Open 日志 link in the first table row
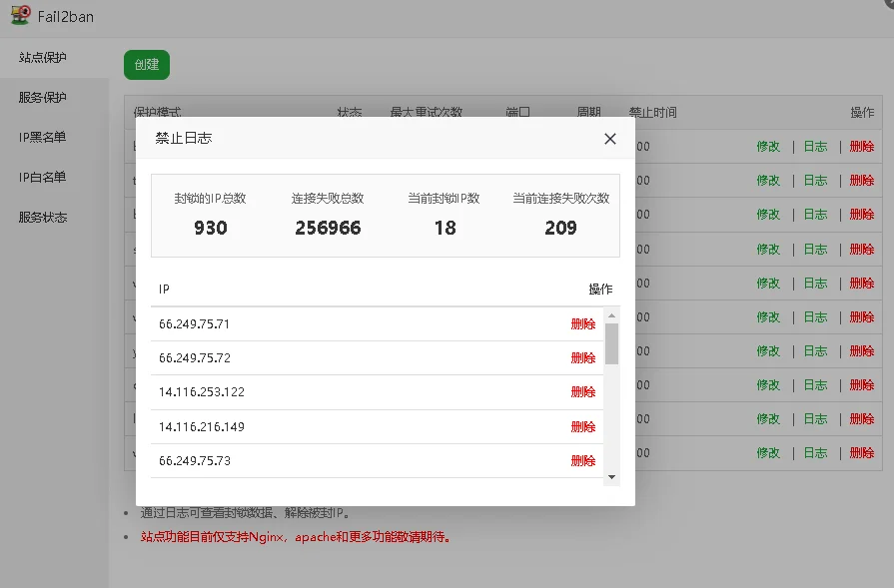 (815, 147)
